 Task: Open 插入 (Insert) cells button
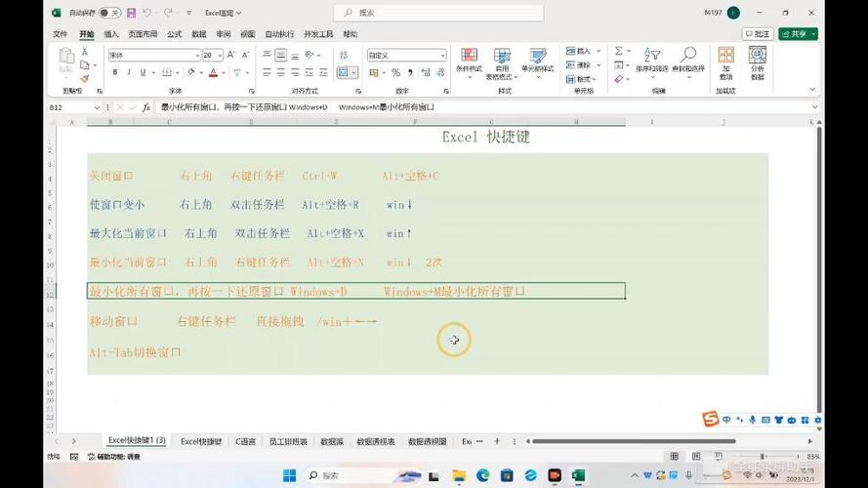(x=583, y=51)
